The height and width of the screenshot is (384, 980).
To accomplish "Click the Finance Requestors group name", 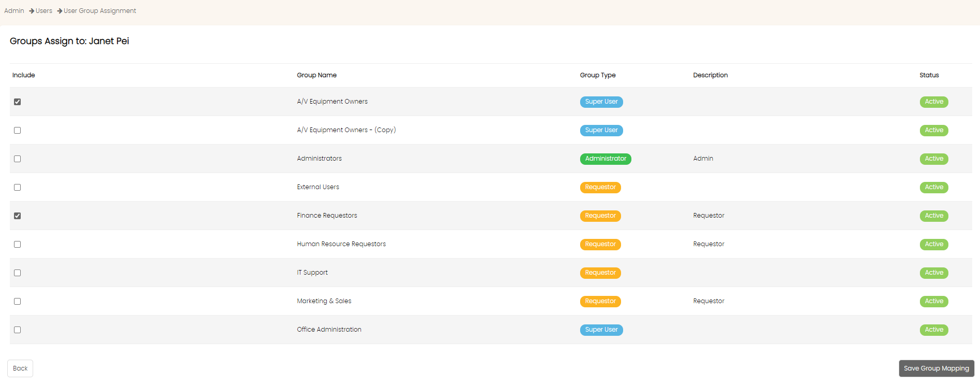I will point(327,216).
